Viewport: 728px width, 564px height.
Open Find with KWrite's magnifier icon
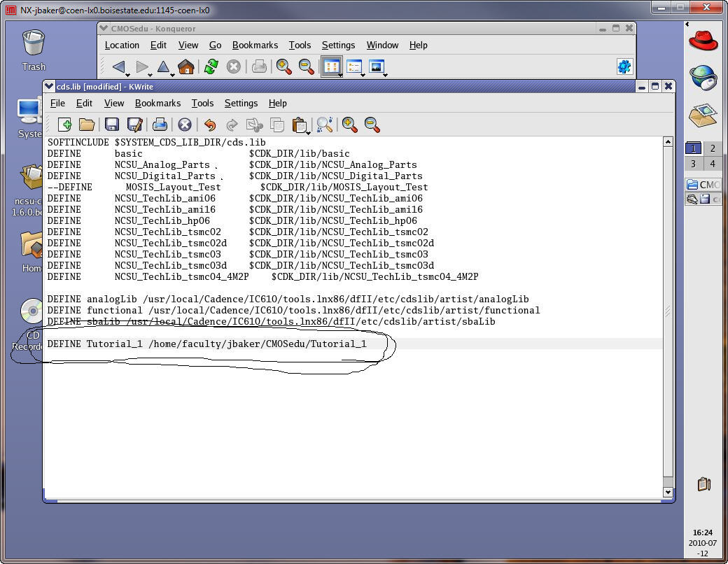pyautogui.click(x=325, y=125)
